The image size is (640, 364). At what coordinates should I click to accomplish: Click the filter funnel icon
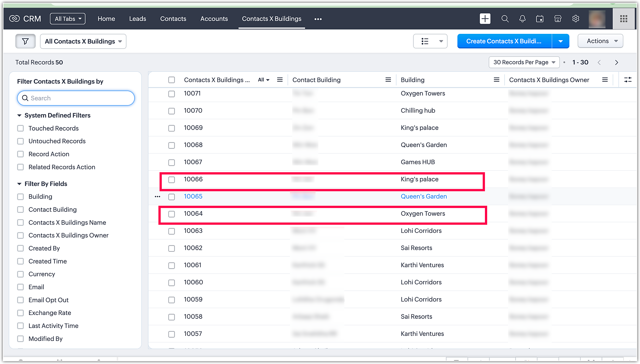click(25, 41)
